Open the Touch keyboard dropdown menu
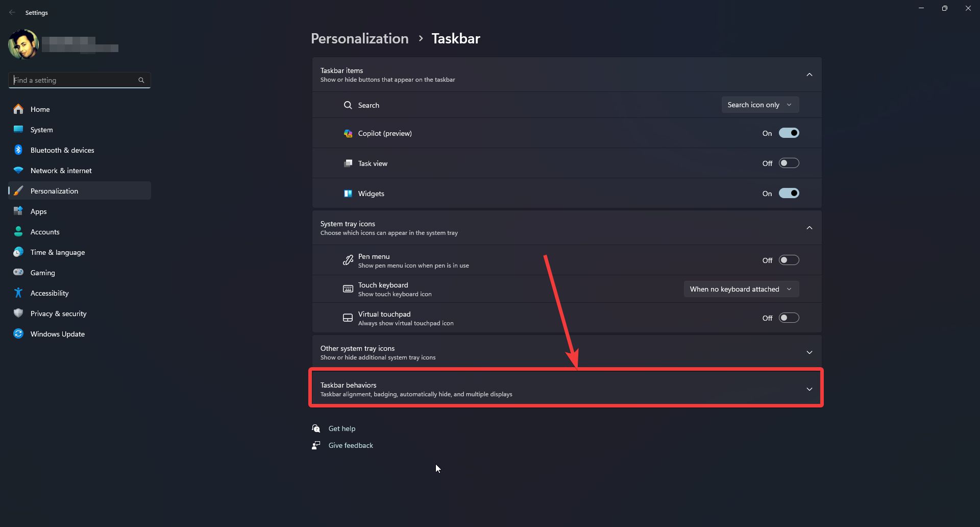 (741, 289)
